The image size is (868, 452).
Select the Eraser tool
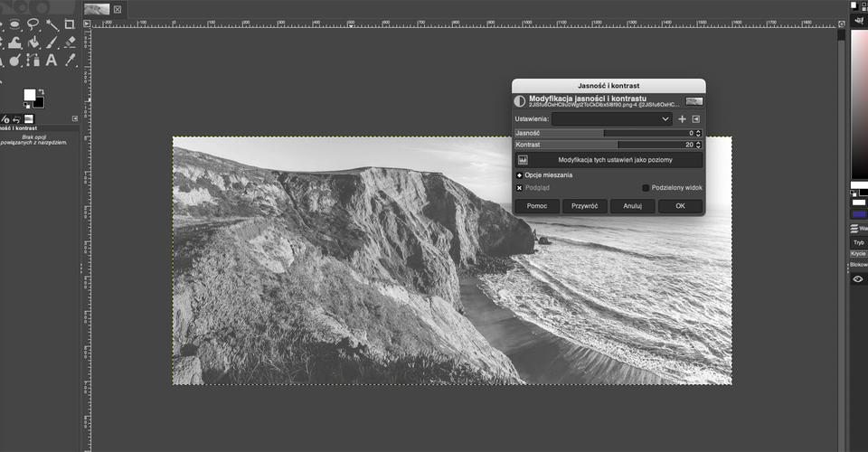(x=70, y=42)
